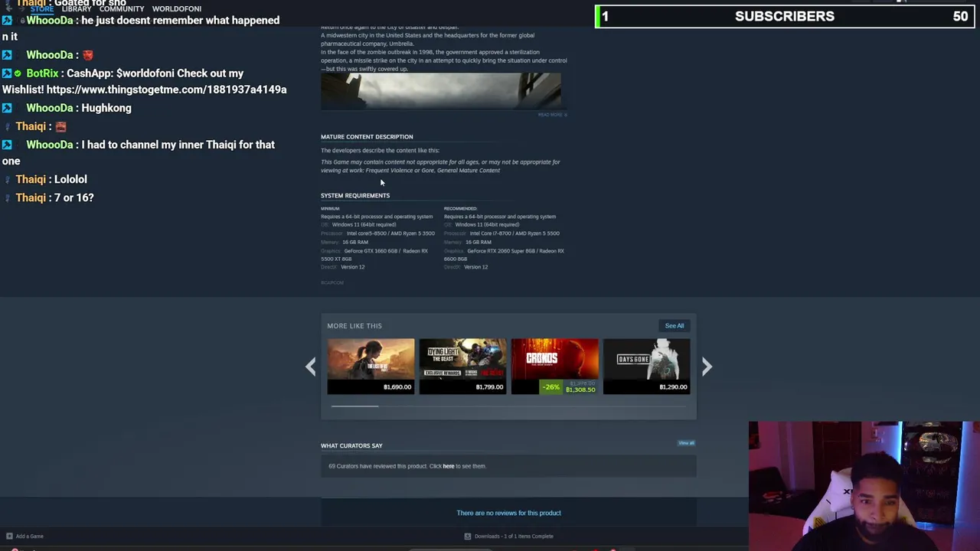Click the 'here' link for curator reviews
Viewport: 980px width, 551px height.
point(448,466)
